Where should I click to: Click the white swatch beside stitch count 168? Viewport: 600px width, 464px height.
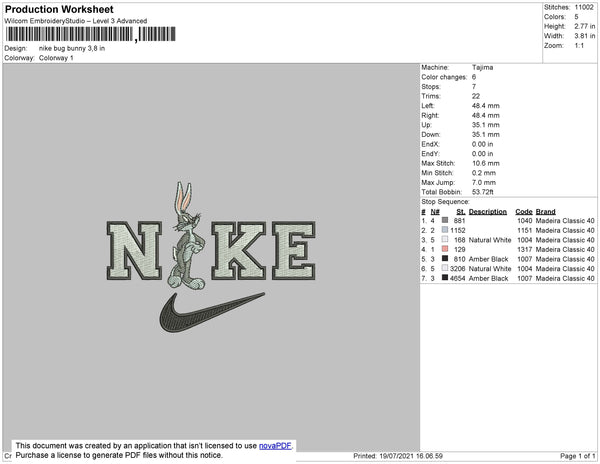coord(445,239)
